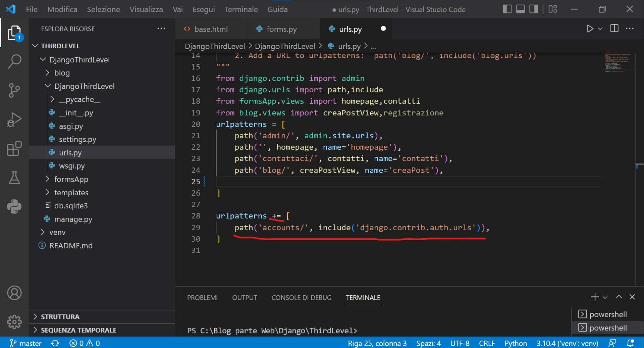The image size is (644, 348).
Task: Toggle primary side bar visibility
Action: coord(507,9)
